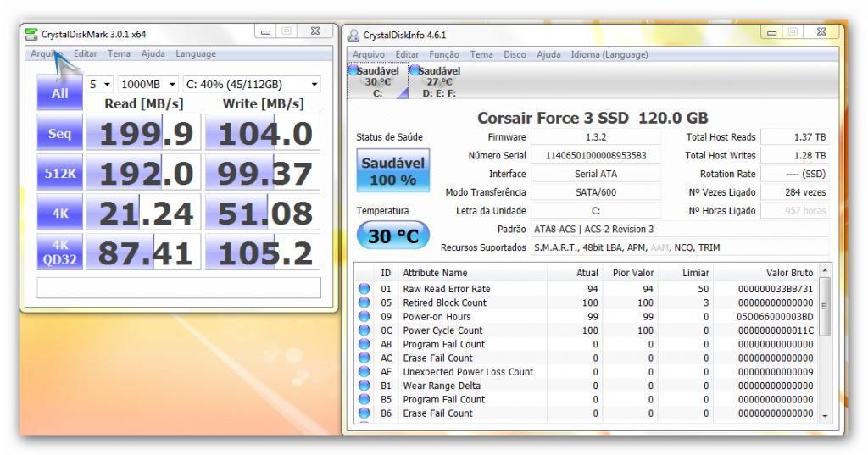
Task: Click the firmware value 1.3.2
Action: 596,136
